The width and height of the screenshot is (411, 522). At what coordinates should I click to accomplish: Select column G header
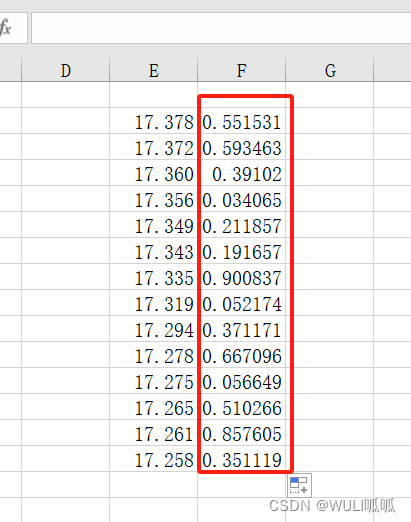click(x=330, y=69)
